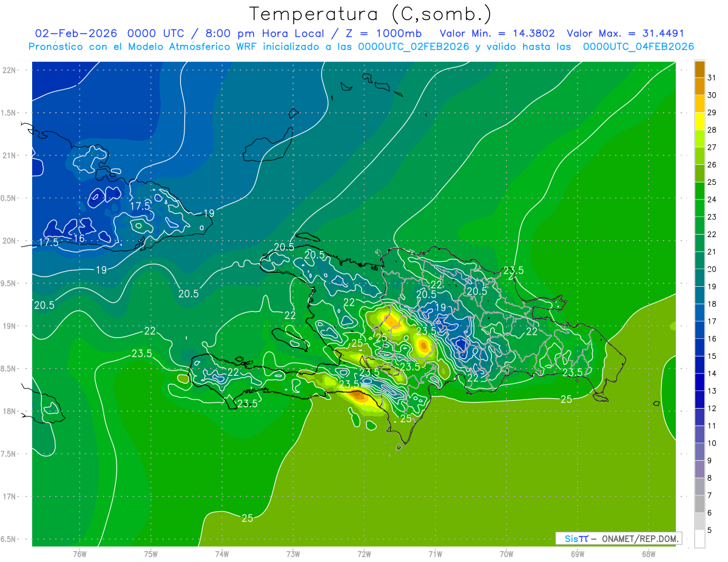Click the "5" value on the color scale
The height and width of the screenshot is (562, 728).
coord(709,530)
